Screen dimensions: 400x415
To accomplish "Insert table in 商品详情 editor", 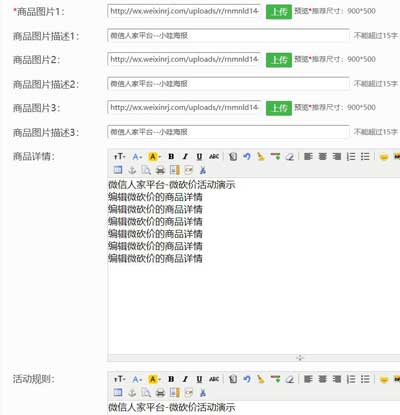I will [x=118, y=170].
